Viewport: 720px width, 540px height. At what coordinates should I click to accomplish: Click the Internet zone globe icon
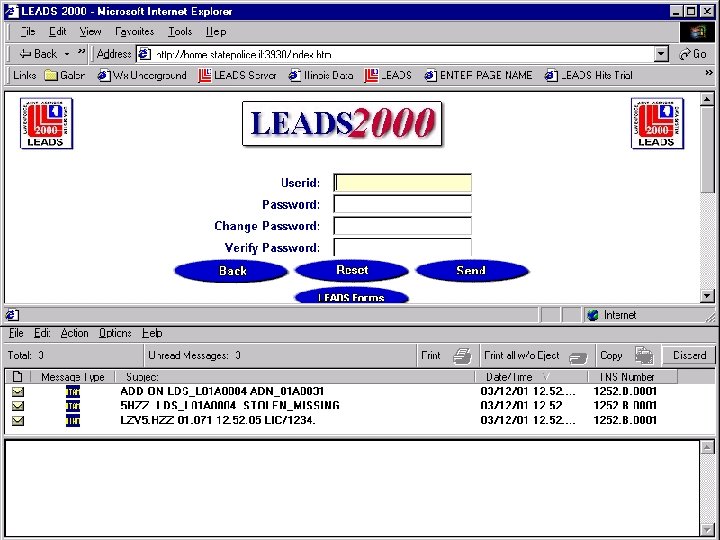tap(593, 315)
